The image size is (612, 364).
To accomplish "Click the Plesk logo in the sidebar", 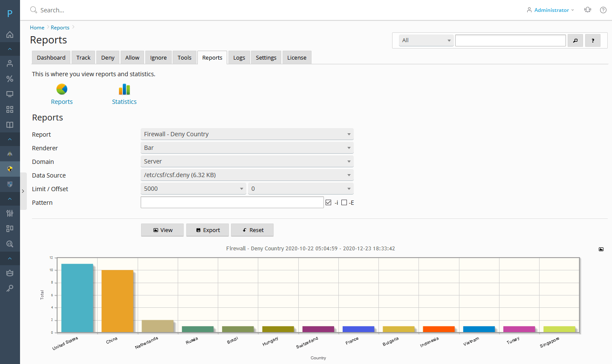I will [x=10, y=14].
